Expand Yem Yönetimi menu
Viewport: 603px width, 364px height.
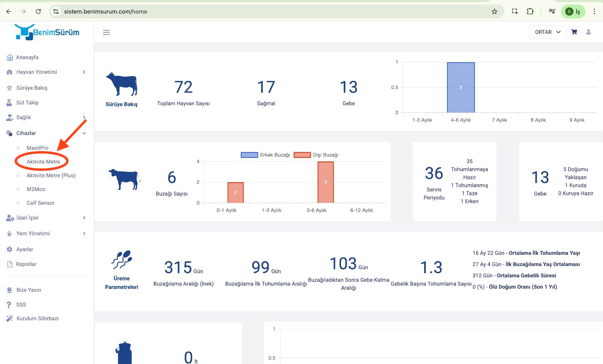pyautogui.click(x=46, y=233)
